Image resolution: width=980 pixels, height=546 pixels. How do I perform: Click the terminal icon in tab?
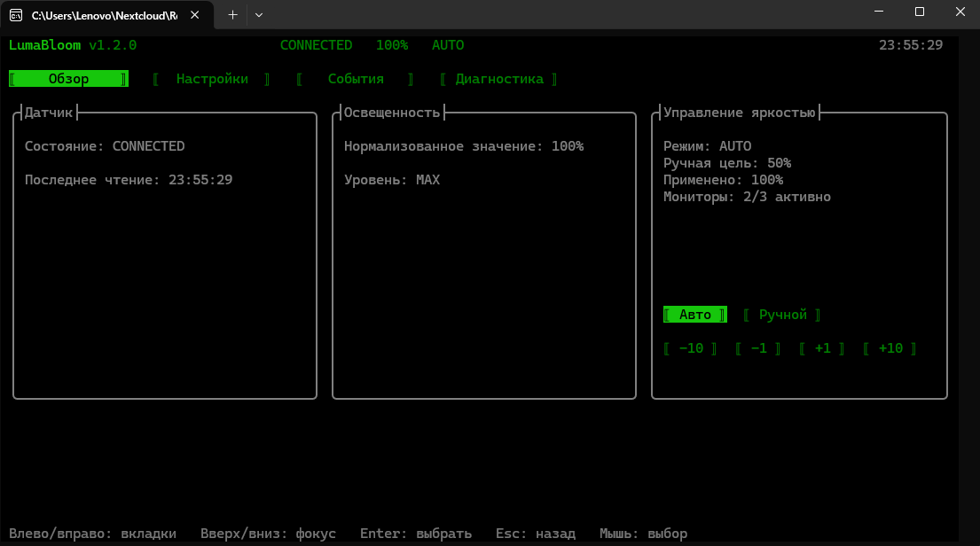click(x=16, y=16)
